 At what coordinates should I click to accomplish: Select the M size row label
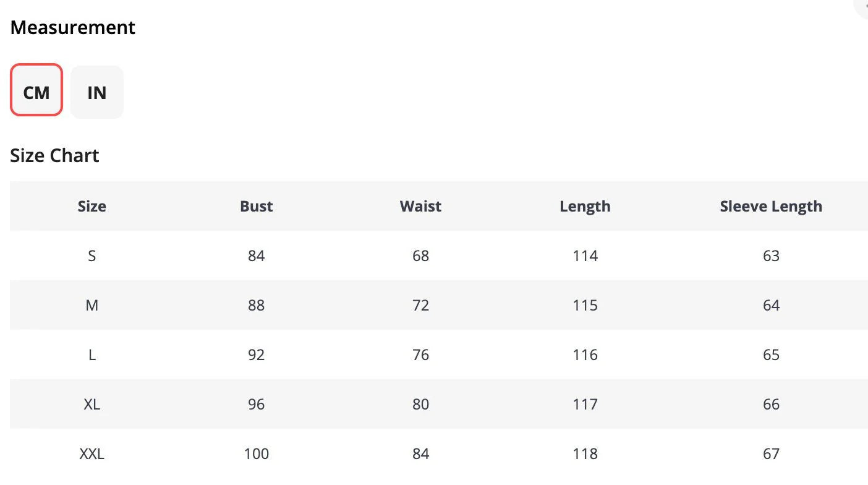[x=91, y=305]
